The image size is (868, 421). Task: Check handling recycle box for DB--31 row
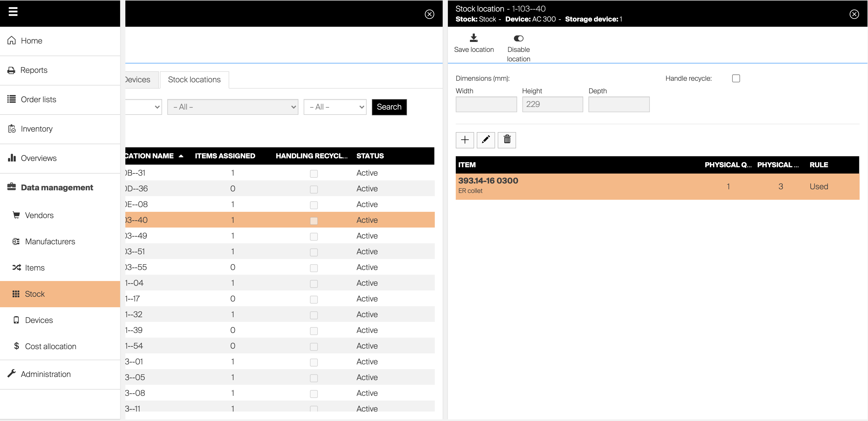(314, 174)
